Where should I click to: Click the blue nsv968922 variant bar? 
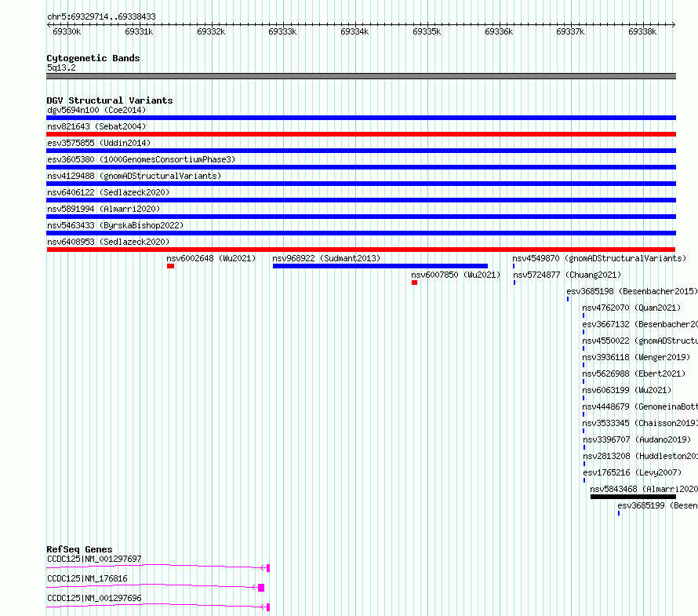click(380, 266)
